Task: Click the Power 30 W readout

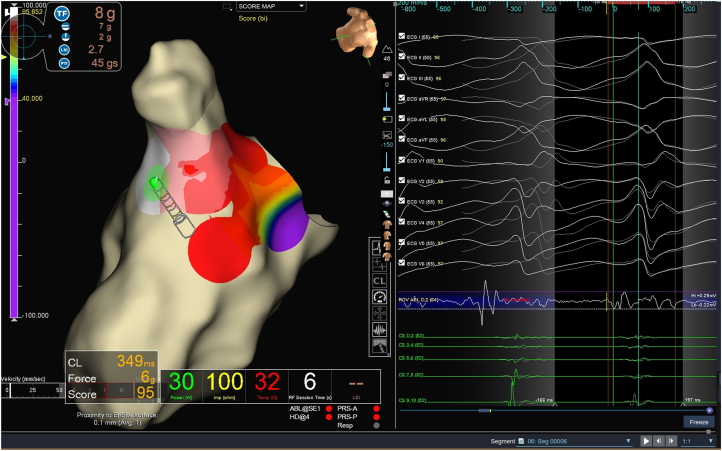Action: 181,384
